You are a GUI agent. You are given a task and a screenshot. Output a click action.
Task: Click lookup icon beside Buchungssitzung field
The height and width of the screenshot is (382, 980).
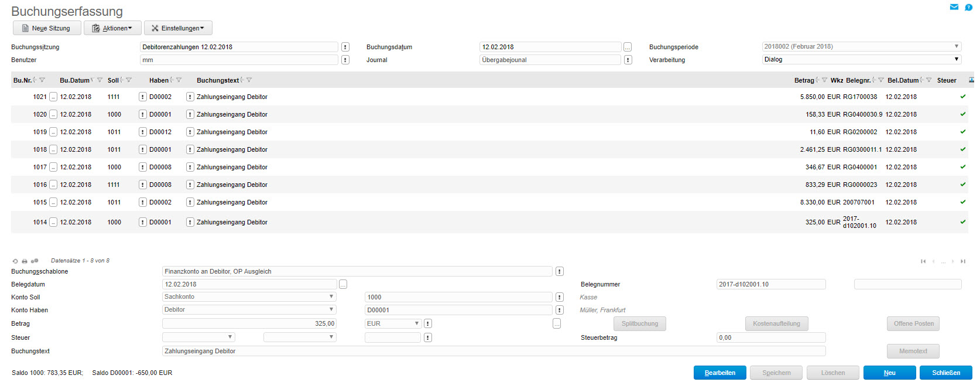tap(345, 47)
